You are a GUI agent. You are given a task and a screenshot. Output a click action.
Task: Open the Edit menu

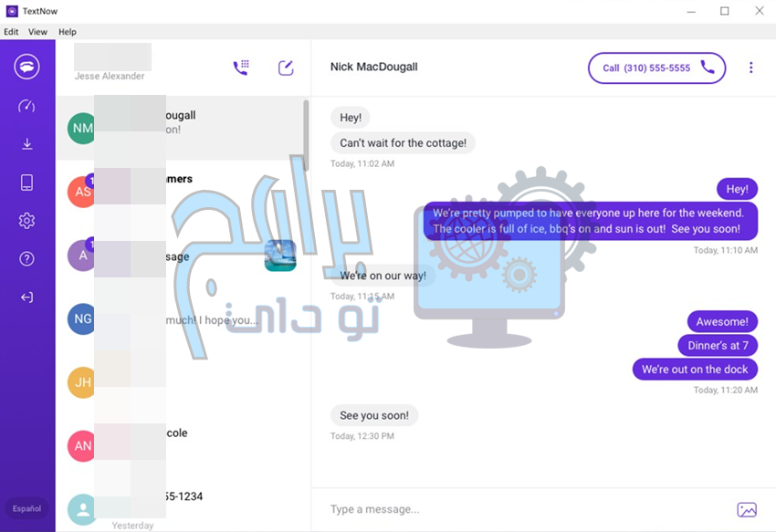[x=11, y=32]
